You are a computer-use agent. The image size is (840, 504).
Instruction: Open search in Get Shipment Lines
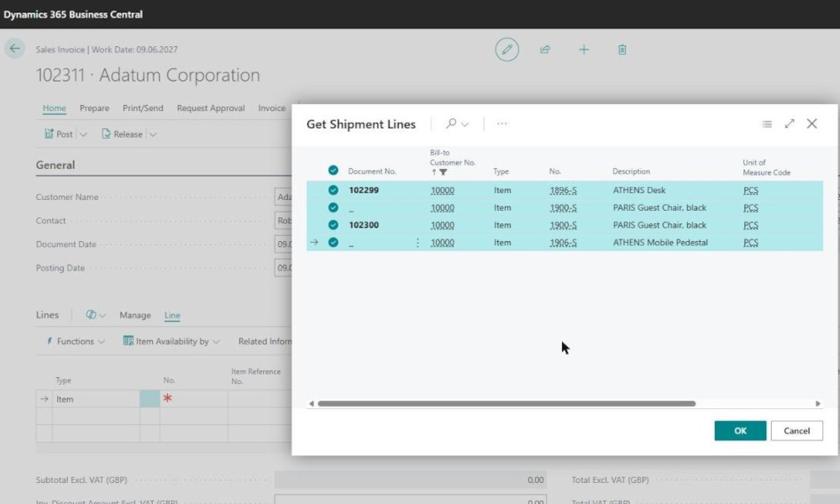tap(451, 123)
